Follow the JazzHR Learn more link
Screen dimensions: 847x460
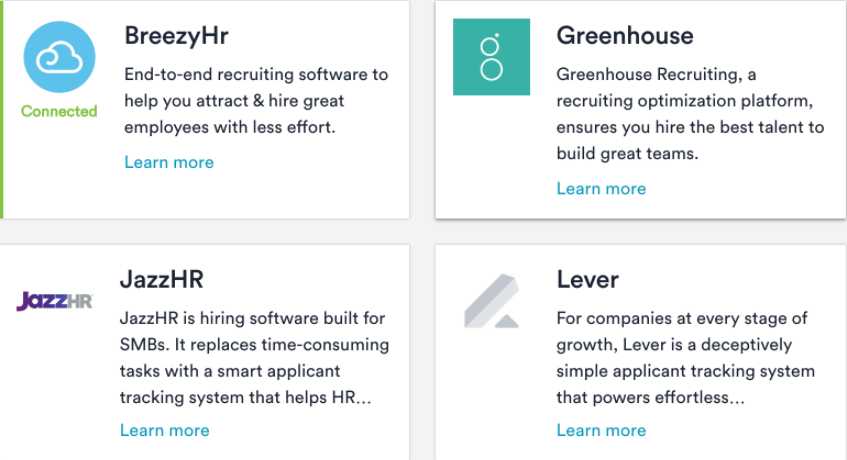(x=165, y=430)
